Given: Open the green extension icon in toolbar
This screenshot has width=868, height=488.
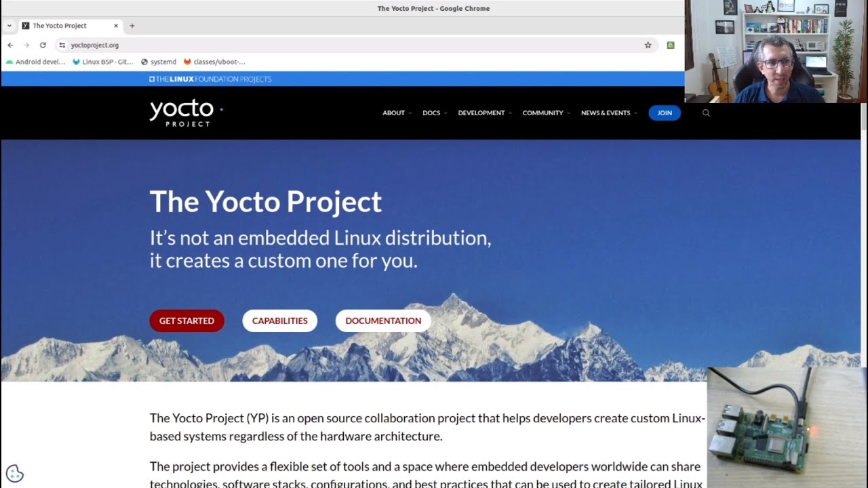Looking at the screenshot, I should click(671, 45).
